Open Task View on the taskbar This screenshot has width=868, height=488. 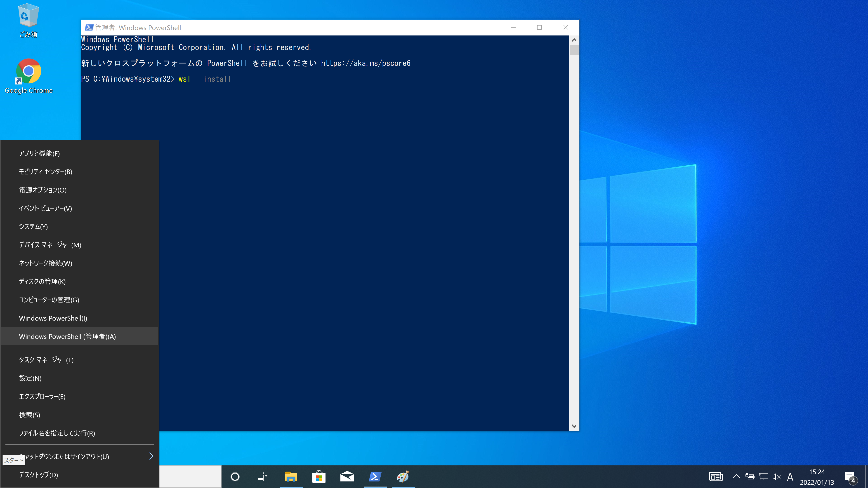tap(262, 476)
